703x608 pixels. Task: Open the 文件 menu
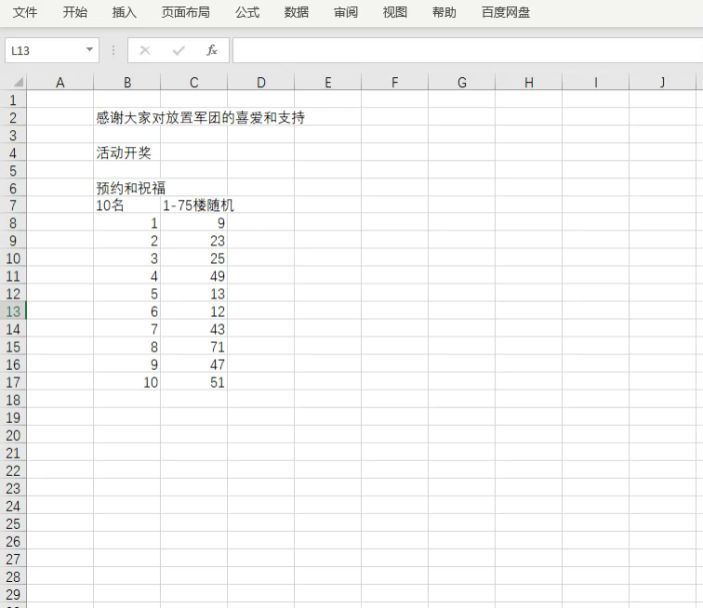point(25,13)
